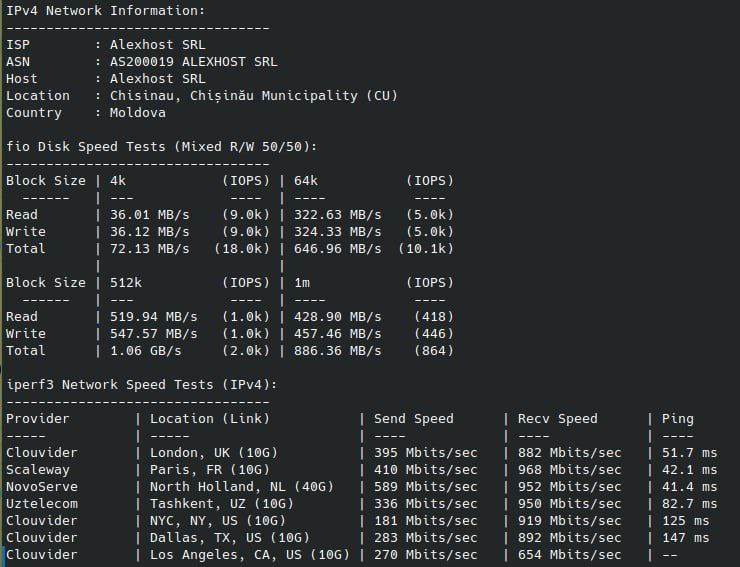
Task: Click the 4k read speed 36.01 MB/s
Action: point(150,215)
